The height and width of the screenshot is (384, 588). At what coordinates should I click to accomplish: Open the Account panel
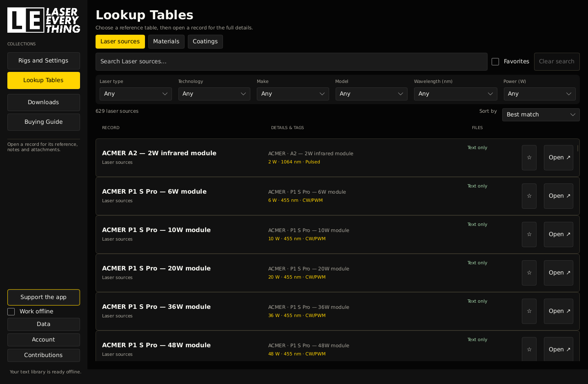[44, 340]
